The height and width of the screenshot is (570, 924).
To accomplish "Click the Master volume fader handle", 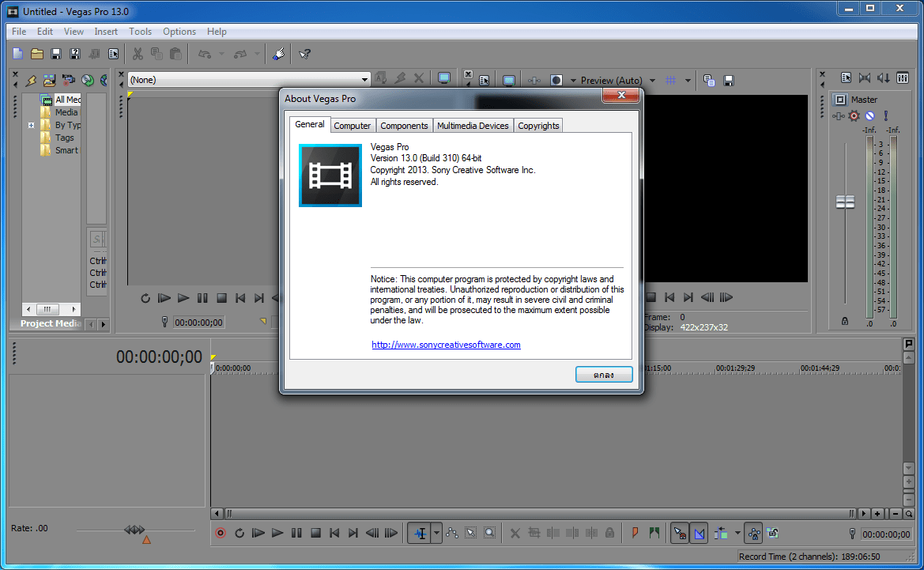I will coord(845,202).
